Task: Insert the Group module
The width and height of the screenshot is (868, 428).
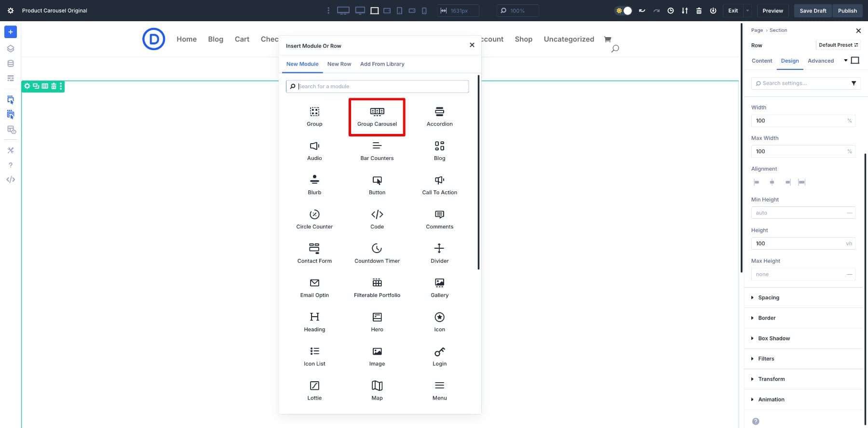Action: 314,117
